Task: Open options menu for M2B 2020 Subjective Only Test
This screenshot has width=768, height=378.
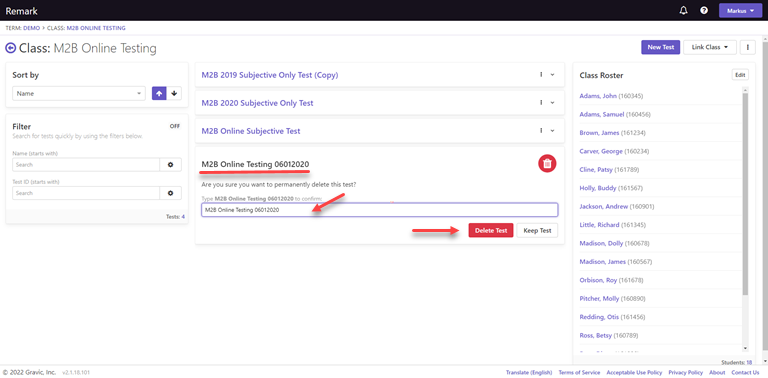Action: (x=541, y=103)
